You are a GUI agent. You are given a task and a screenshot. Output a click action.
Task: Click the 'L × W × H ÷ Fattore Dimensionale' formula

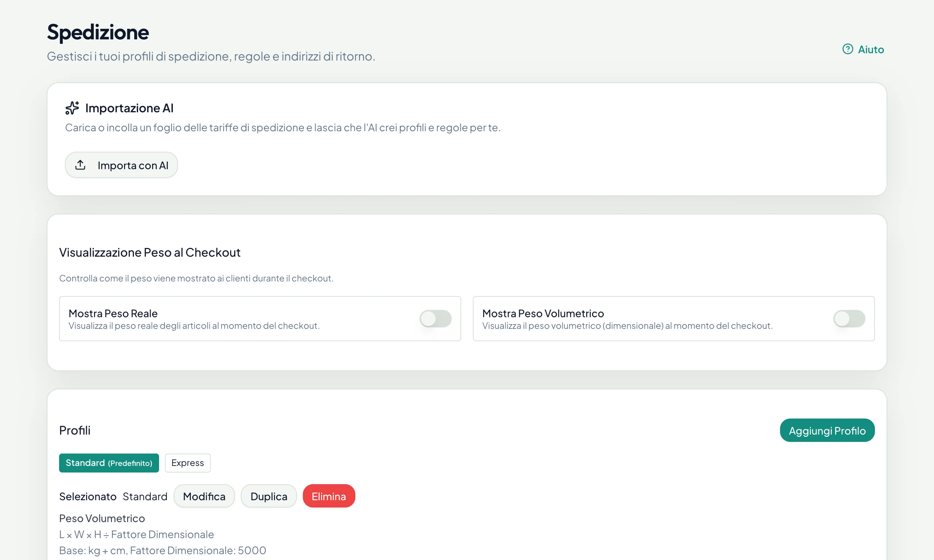pyautogui.click(x=137, y=534)
